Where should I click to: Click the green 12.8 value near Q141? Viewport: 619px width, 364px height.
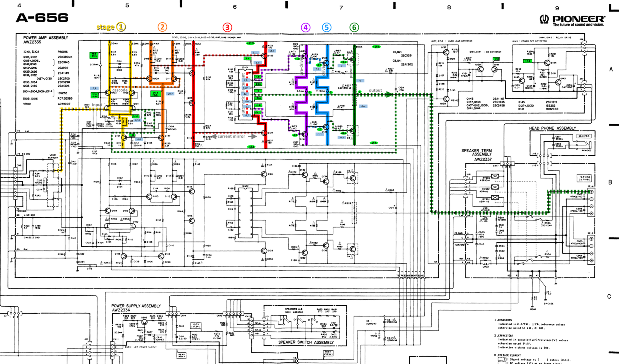[x=496, y=59]
